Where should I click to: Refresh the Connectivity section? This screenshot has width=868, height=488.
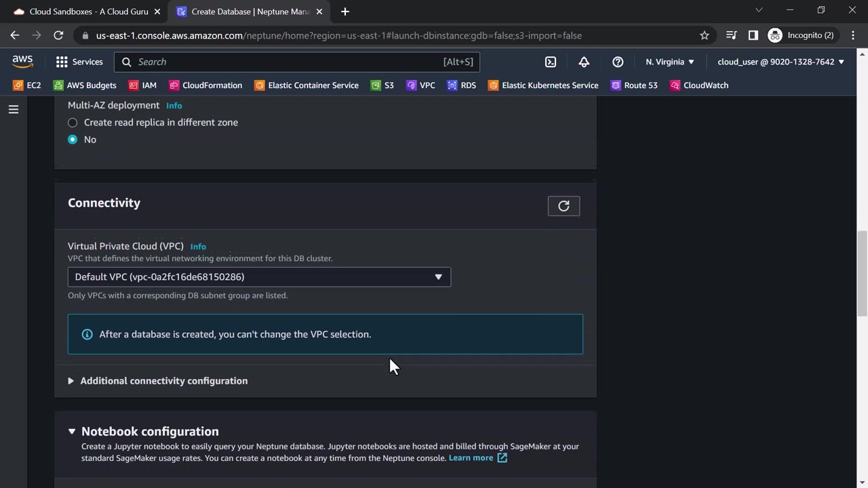(564, 206)
